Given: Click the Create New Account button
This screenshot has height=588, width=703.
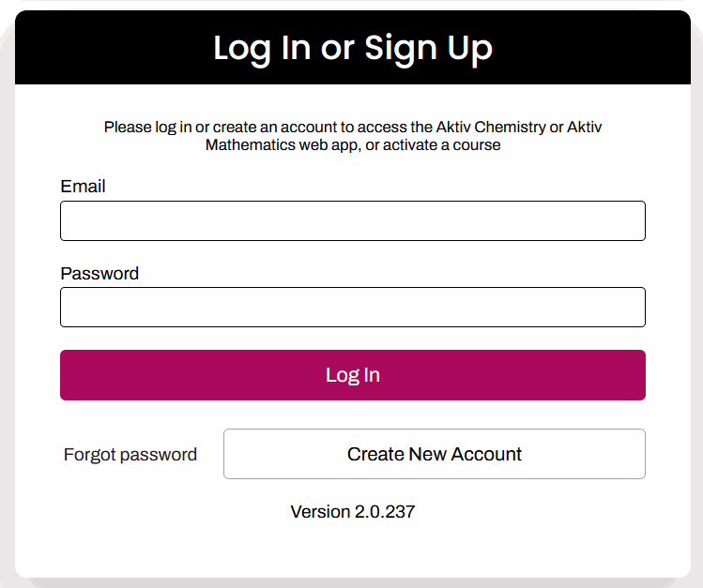Looking at the screenshot, I should click(434, 454).
